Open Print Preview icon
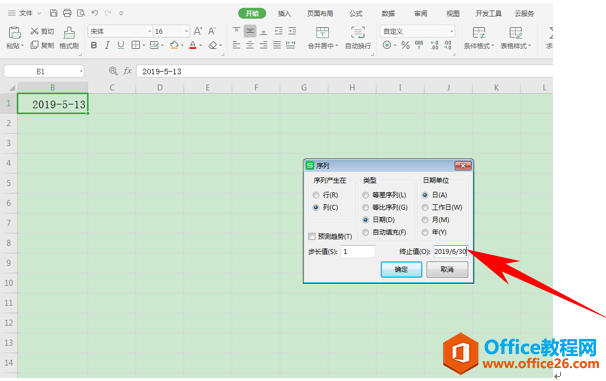Viewport: 606px width, 381px height. click(81, 13)
